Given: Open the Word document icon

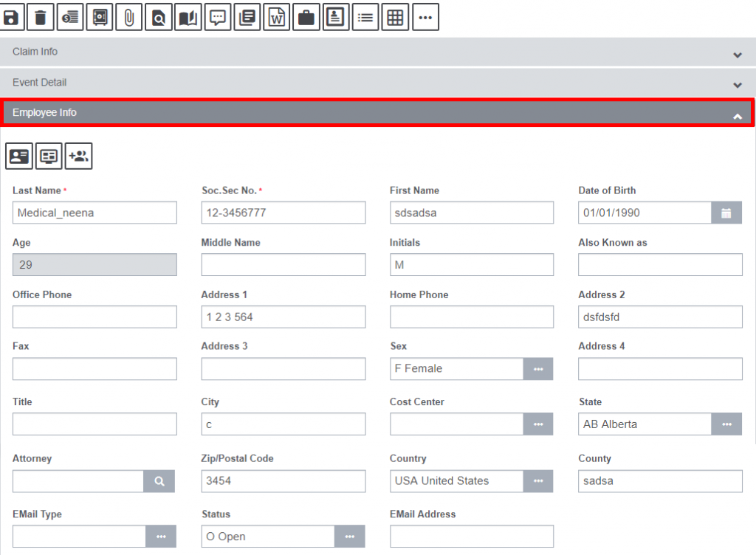Looking at the screenshot, I should tap(277, 18).
